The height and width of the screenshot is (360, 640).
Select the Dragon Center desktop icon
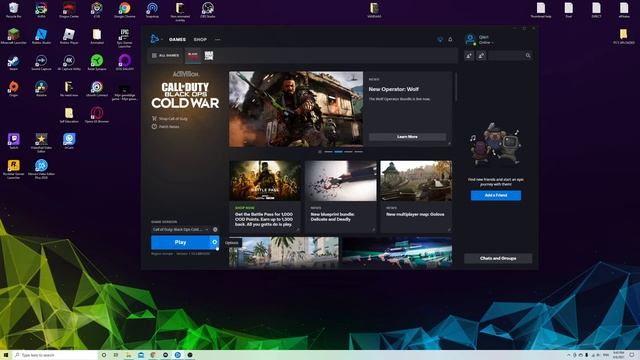[x=69, y=10]
